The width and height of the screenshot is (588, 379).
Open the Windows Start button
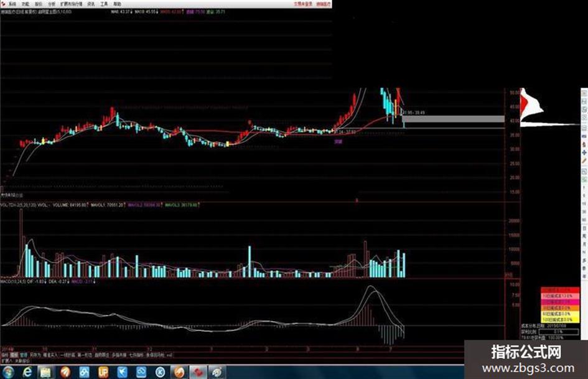point(8,372)
